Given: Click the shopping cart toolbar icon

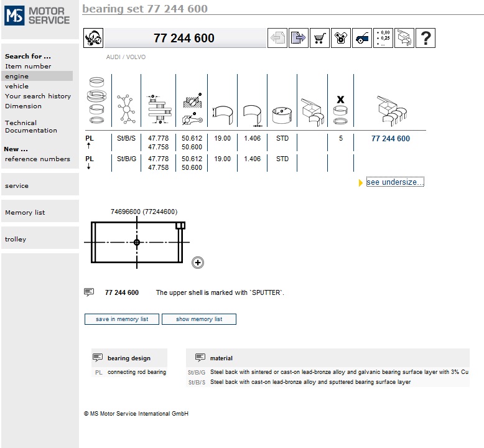Looking at the screenshot, I should [x=320, y=38].
